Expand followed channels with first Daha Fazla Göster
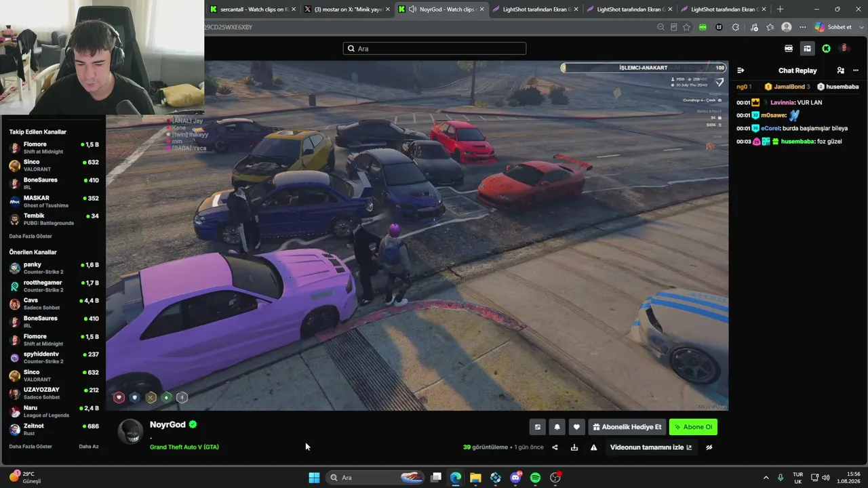The height and width of the screenshot is (488, 868). click(x=31, y=236)
